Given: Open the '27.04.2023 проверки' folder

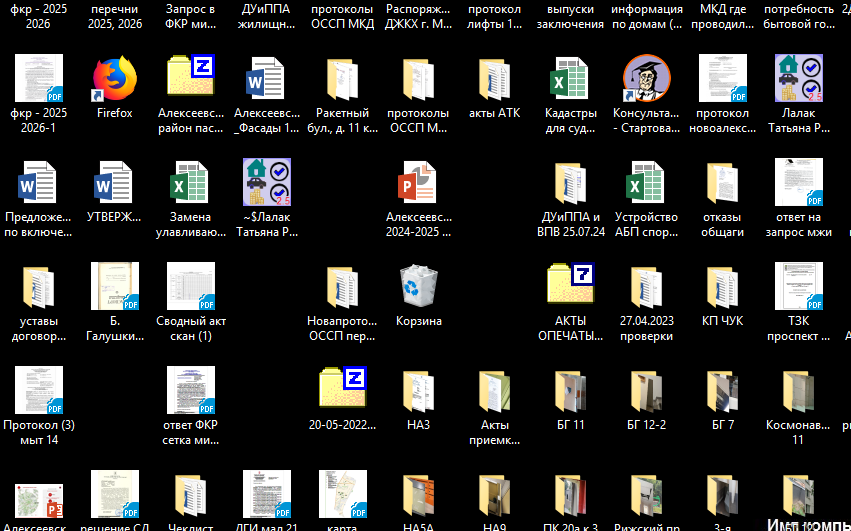Looking at the screenshot, I should click(646, 287).
